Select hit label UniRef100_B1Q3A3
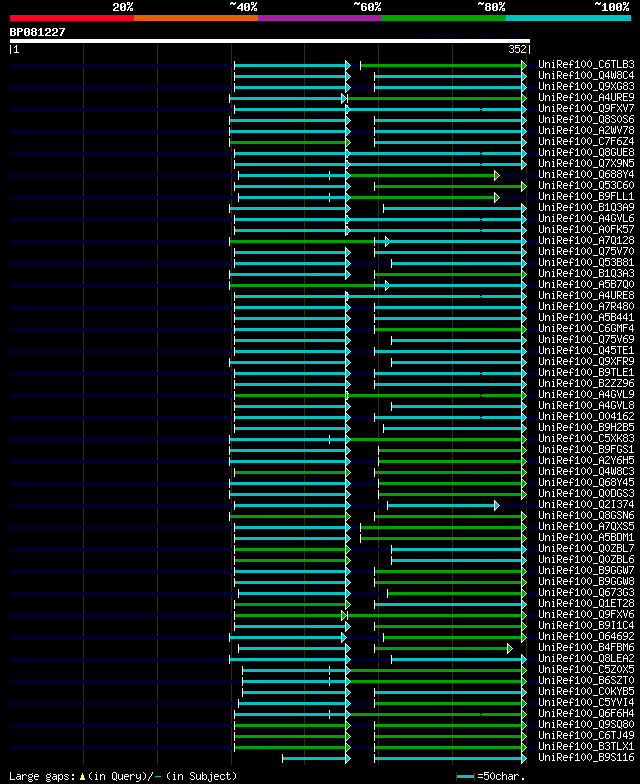 point(586,274)
